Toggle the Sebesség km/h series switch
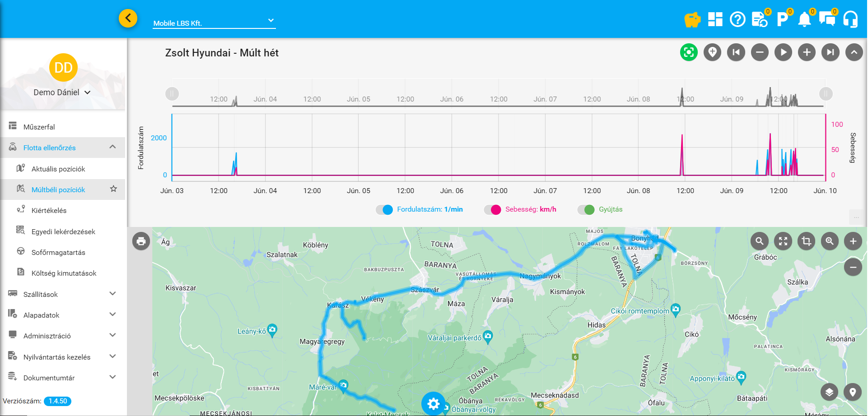 [493, 210]
